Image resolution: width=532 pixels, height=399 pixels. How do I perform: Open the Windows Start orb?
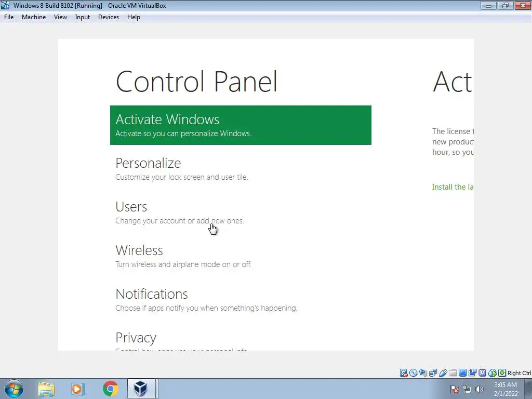pos(14,389)
